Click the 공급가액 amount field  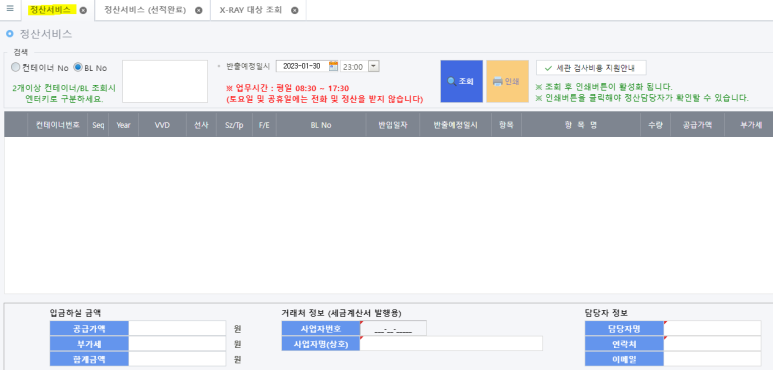pos(177,329)
